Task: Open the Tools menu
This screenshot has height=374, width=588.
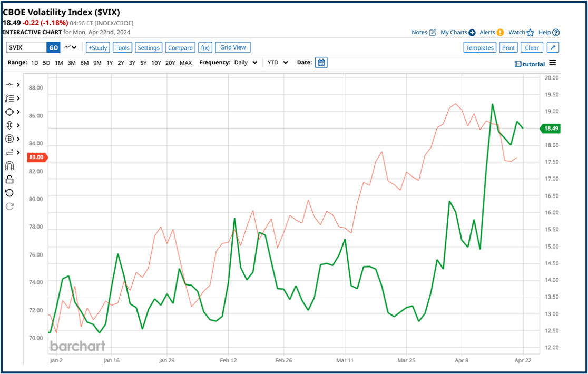Action: click(122, 47)
